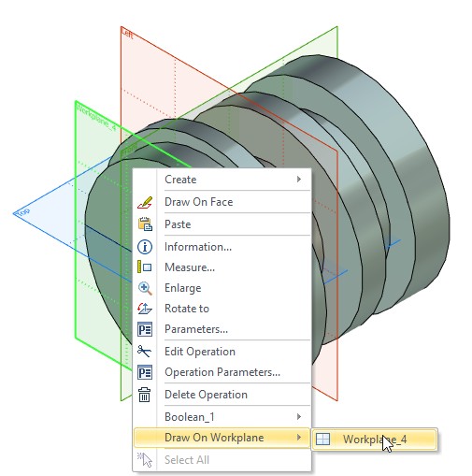Click the Measure ruler icon

pyautogui.click(x=145, y=267)
